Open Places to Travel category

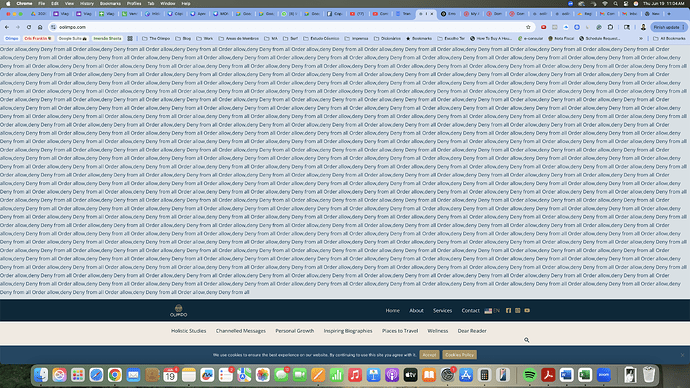pyautogui.click(x=400, y=331)
